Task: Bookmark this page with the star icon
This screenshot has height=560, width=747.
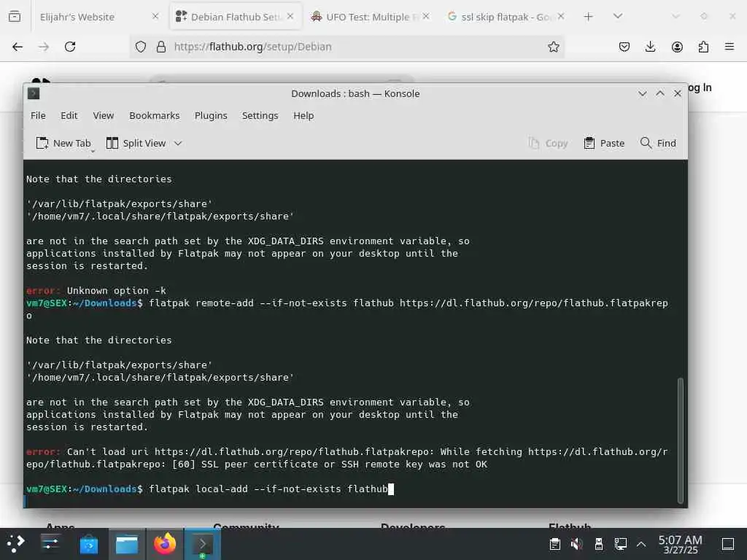Action: pos(553,47)
